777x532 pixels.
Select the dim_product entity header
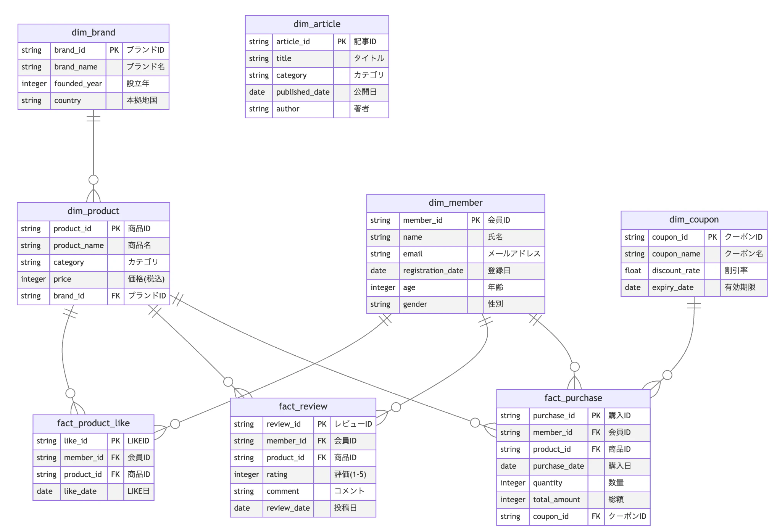[x=93, y=211]
